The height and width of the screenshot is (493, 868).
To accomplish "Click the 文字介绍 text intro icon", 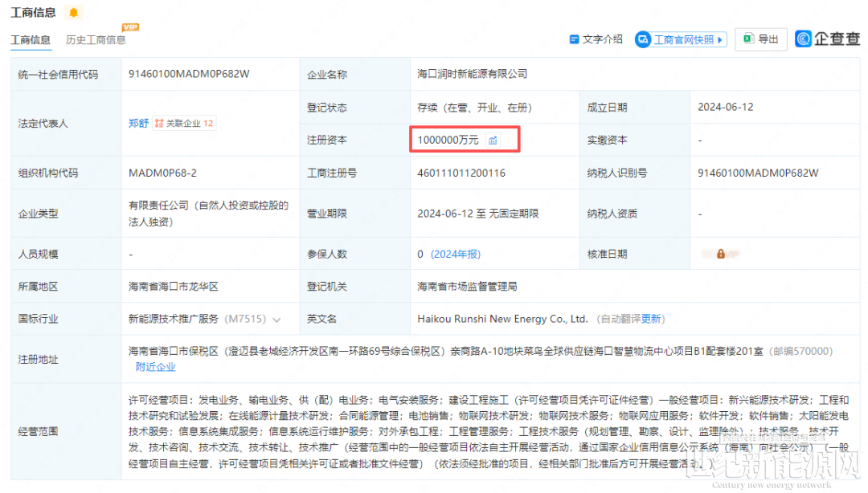I will (x=575, y=39).
